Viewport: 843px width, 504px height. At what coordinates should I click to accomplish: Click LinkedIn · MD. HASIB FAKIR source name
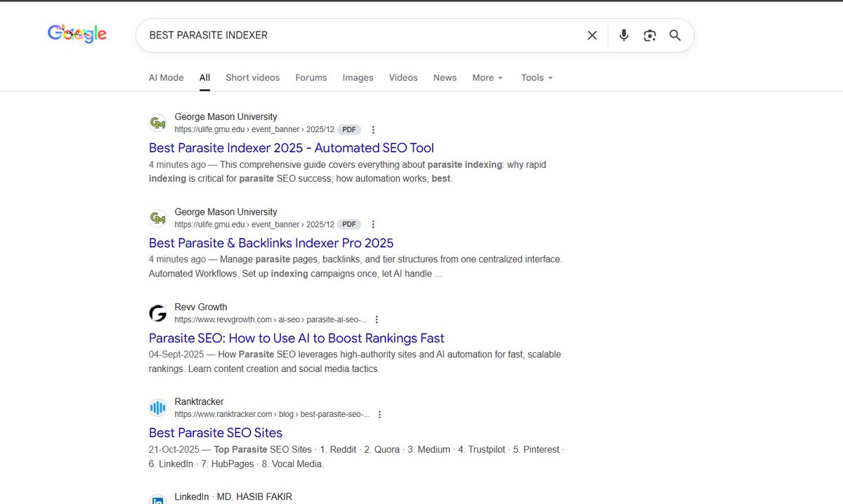pos(233,497)
